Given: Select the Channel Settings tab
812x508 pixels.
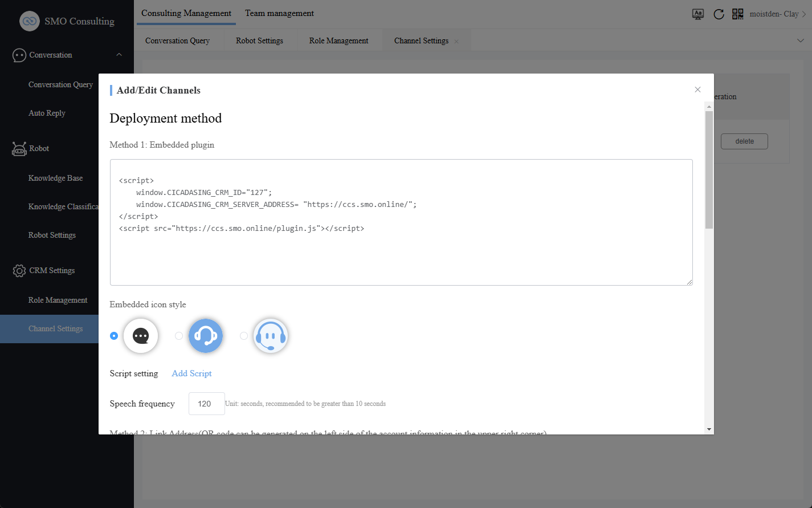Looking at the screenshot, I should [421, 40].
